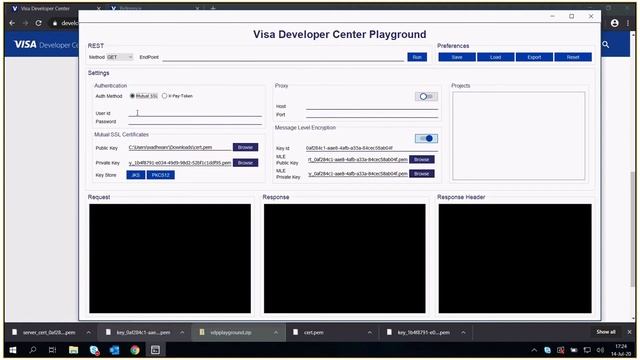Open the Outlook taskbar icon
This screenshot has width=640, height=360.
114,350
